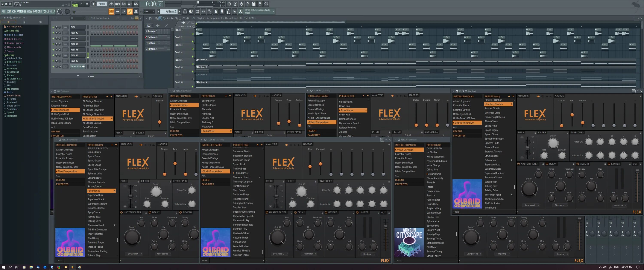644x270 pixels.
Task: Open the OPTIONS menu
Action: click(37, 12)
